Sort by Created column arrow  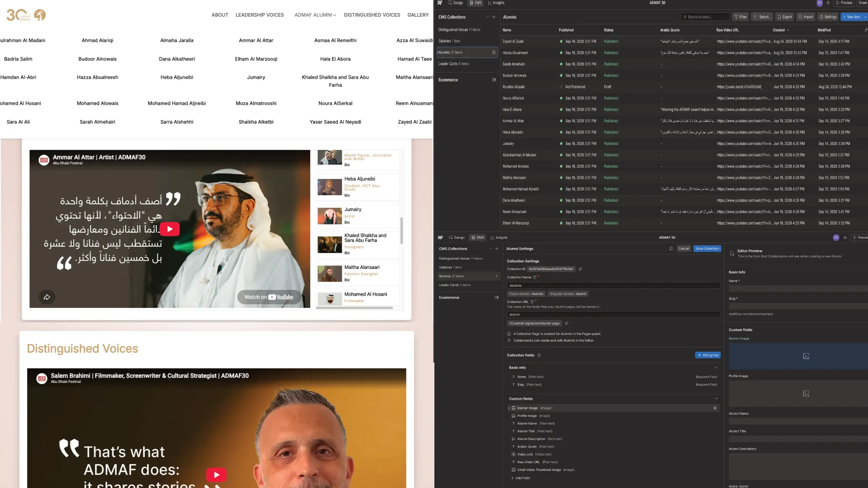pyautogui.click(x=788, y=30)
